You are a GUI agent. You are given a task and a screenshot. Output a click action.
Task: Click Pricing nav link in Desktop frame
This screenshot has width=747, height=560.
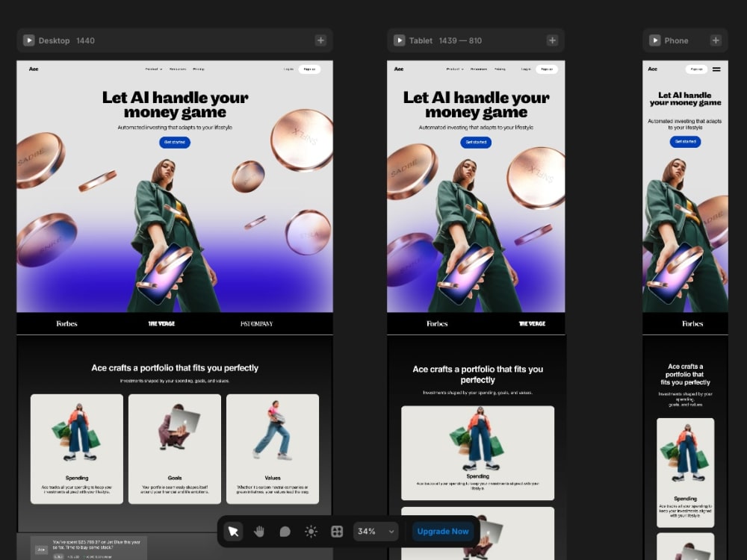click(x=199, y=69)
